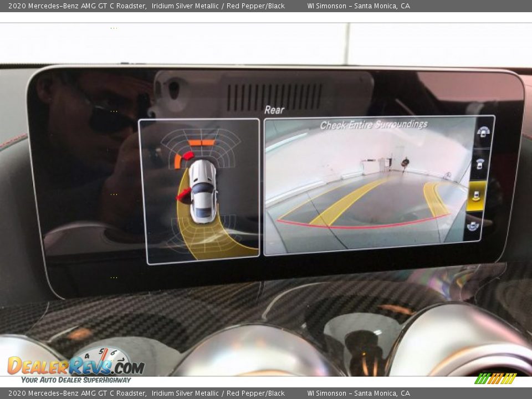Select the narrow front camera view icon
Screen dimensions: 532x399
480,164
